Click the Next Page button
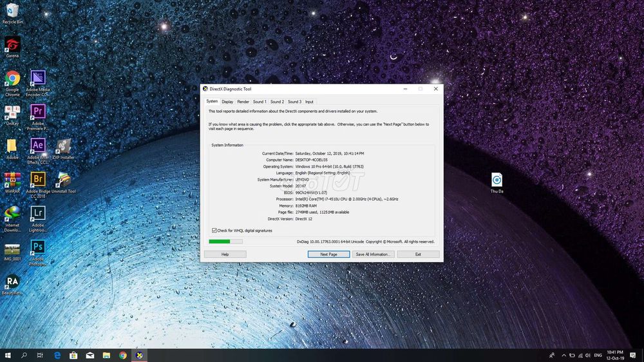 [328, 254]
